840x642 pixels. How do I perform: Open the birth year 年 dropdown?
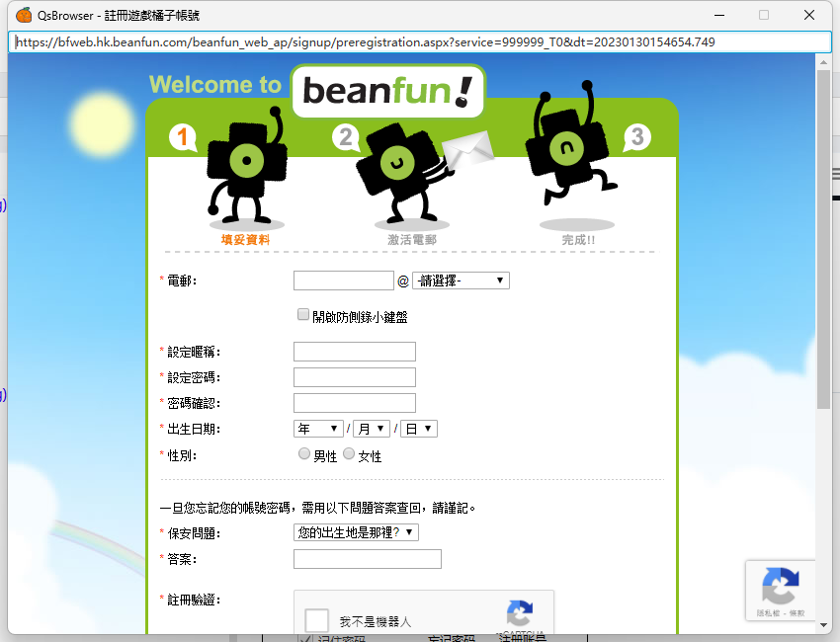tap(318, 429)
